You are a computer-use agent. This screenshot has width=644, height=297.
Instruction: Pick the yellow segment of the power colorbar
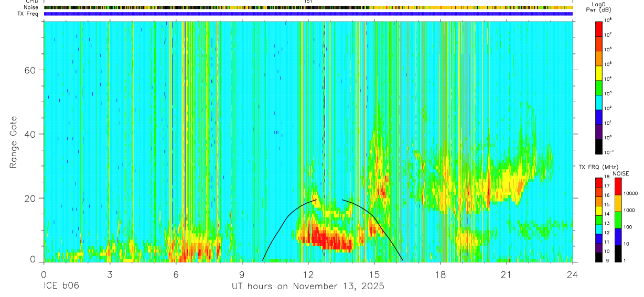598,72
